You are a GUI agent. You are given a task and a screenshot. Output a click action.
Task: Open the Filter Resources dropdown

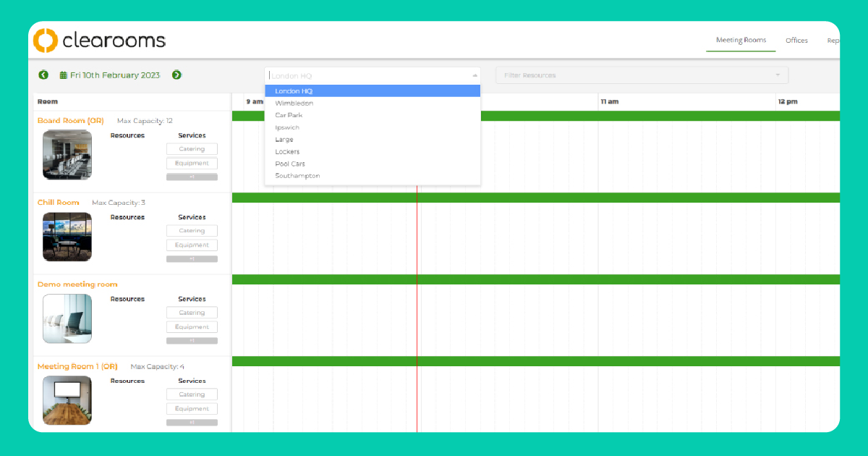641,75
